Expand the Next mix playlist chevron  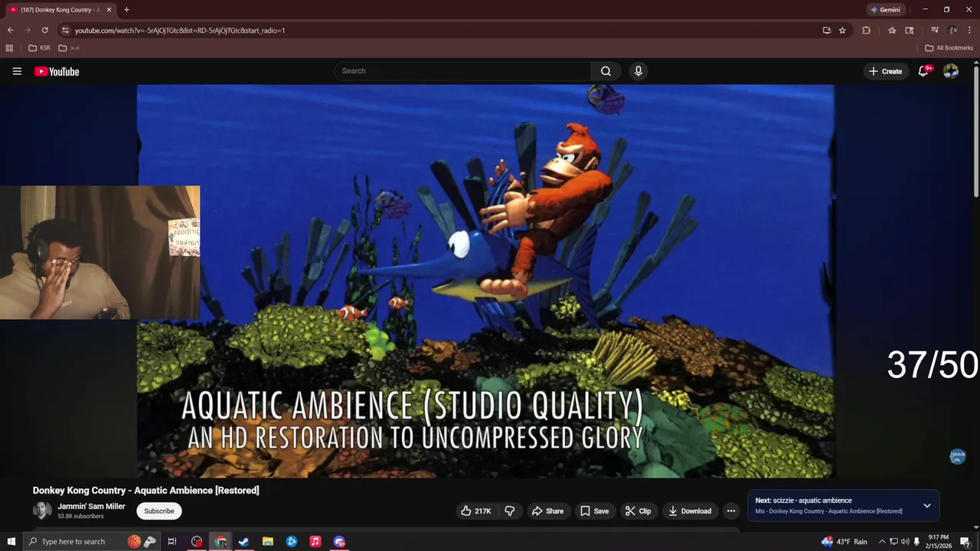coord(927,506)
